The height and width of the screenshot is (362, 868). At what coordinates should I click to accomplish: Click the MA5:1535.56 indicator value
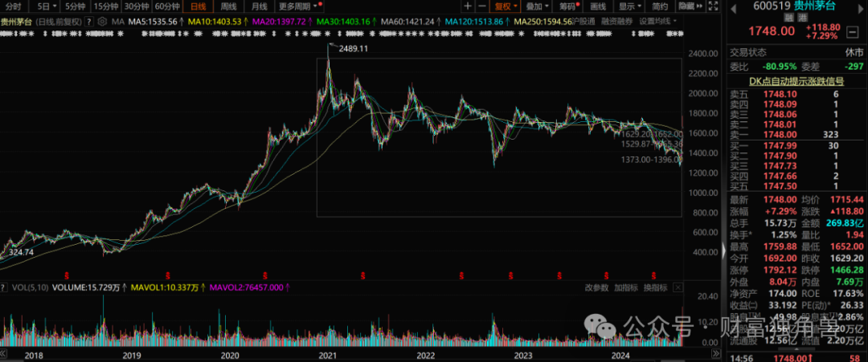pyautogui.click(x=152, y=22)
